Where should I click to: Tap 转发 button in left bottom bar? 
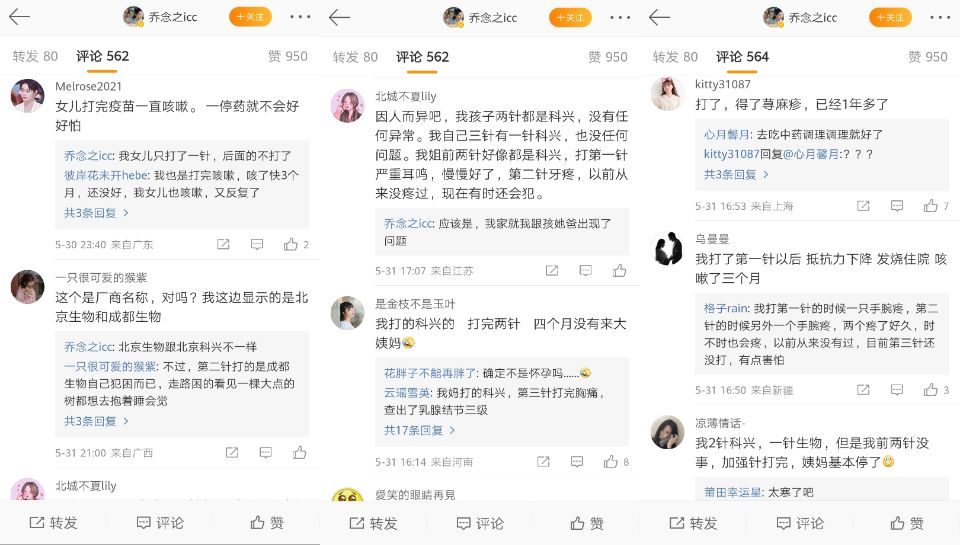pyautogui.click(x=54, y=522)
